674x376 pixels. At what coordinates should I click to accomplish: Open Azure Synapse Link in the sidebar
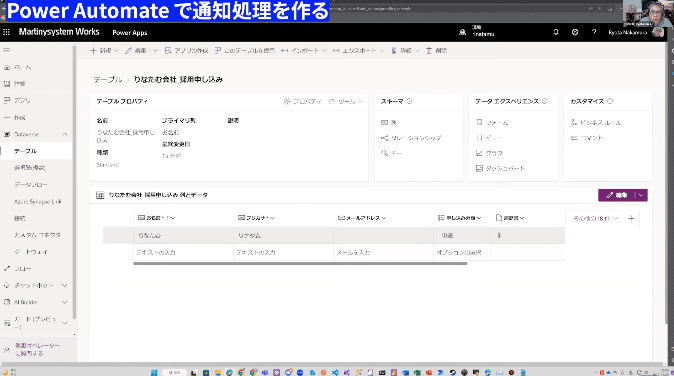[38, 201]
